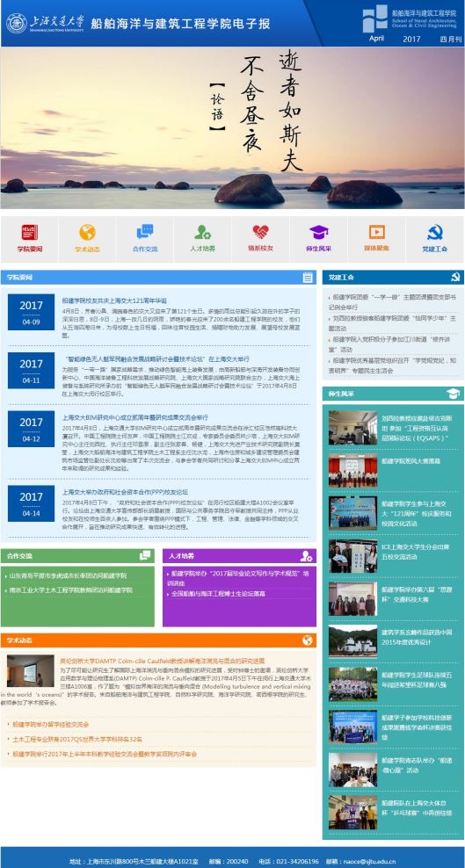465x868 pixels.
Task: Click the 土木工程专业跻身2017QS ranking link
Action: 77,739
